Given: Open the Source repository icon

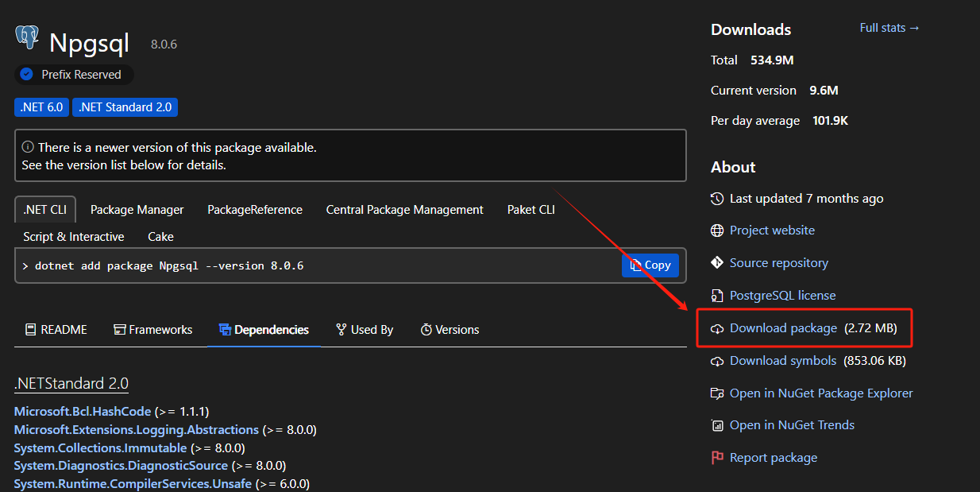Looking at the screenshot, I should pyautogui.click(x=716, y=262).
